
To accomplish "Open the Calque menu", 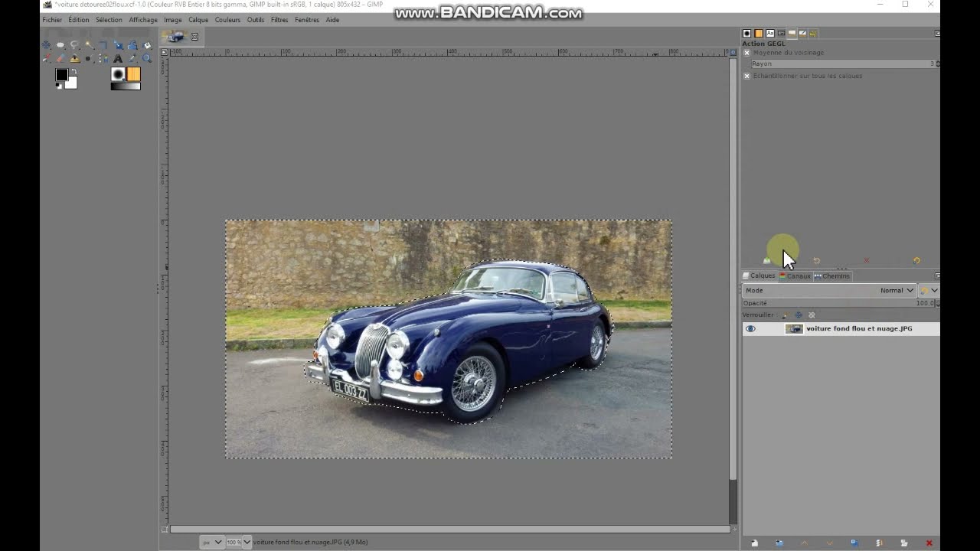I will pos(198,20).
